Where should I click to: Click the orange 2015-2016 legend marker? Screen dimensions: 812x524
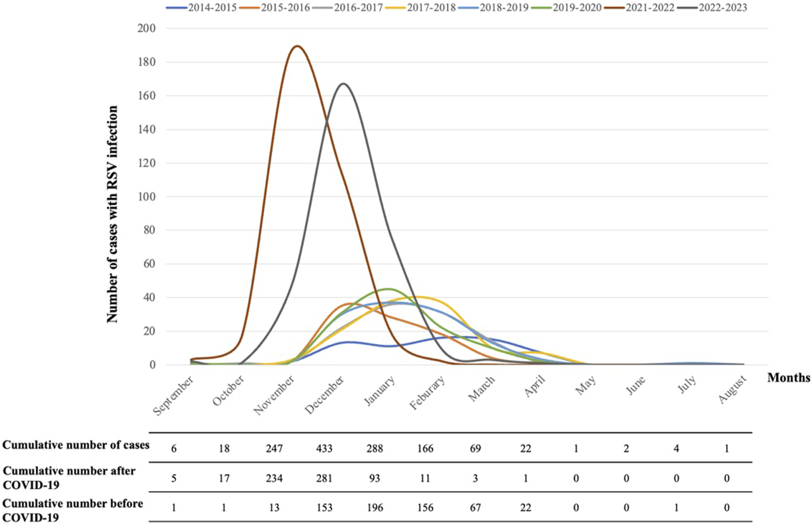tap(250, 8)
